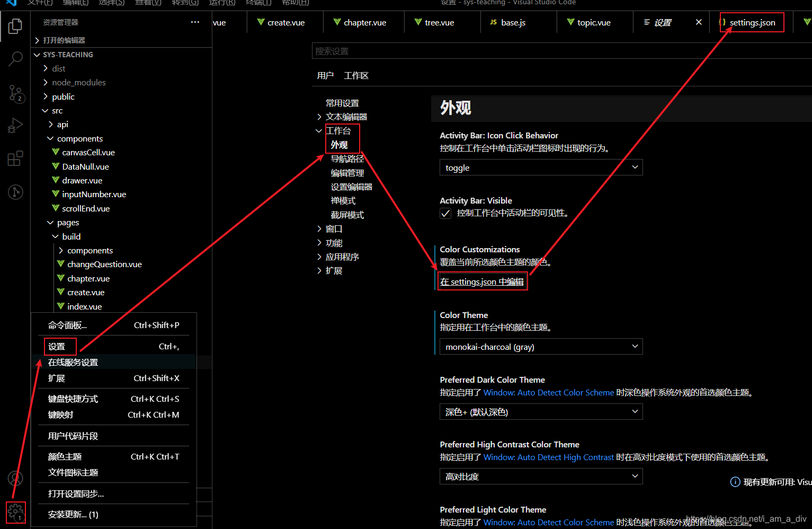
Task: Choose 用户代码片段 menu entry
Action: 113,436
